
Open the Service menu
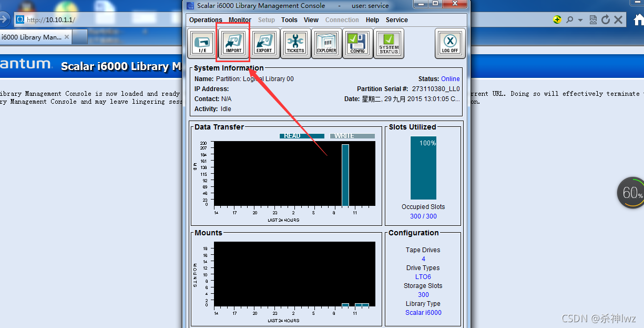coord(397,20)
